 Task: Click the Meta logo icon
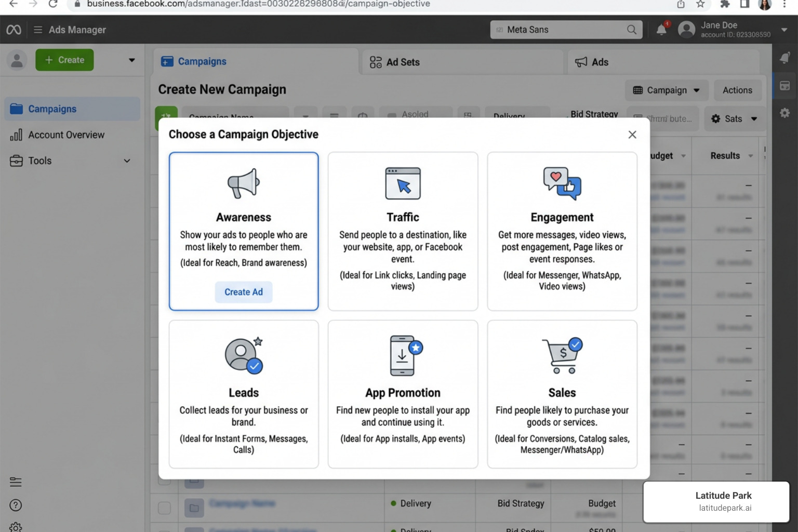click(x=14, y=30)
